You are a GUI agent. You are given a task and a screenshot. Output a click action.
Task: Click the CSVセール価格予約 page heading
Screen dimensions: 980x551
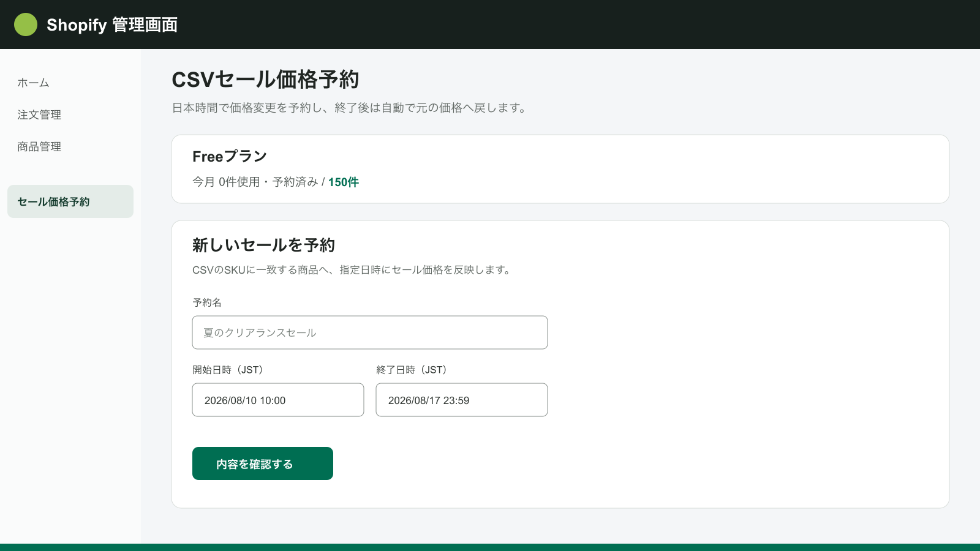(x=265, y=80)
